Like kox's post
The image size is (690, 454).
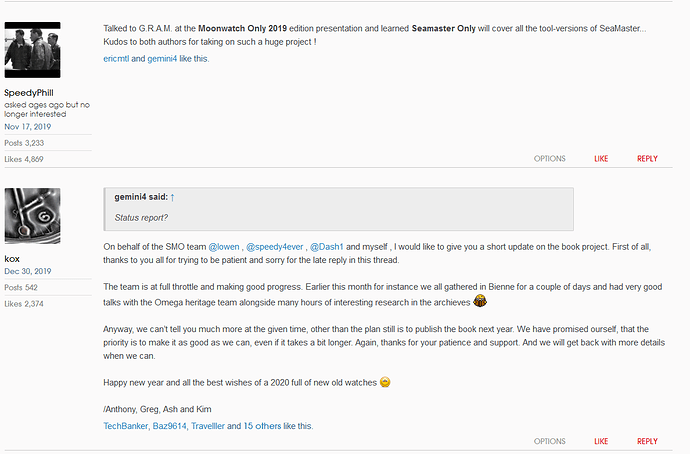(x=601, y=441)
